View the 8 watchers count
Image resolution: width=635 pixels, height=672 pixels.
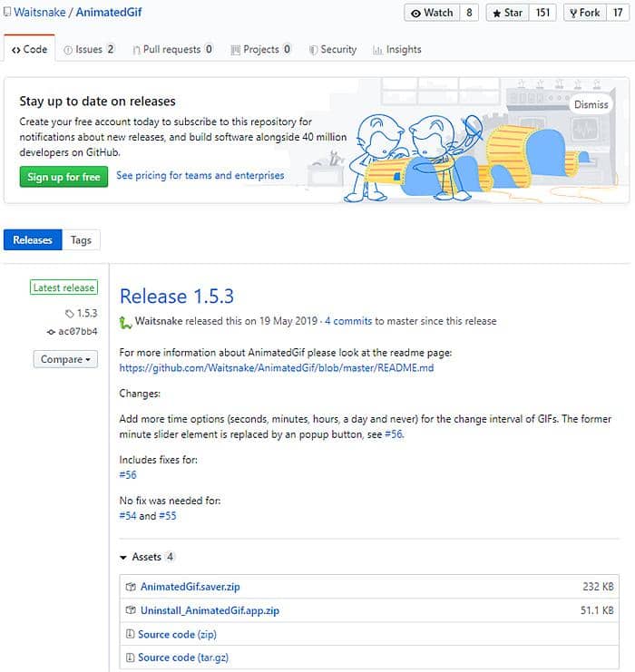tap(469, 13)
